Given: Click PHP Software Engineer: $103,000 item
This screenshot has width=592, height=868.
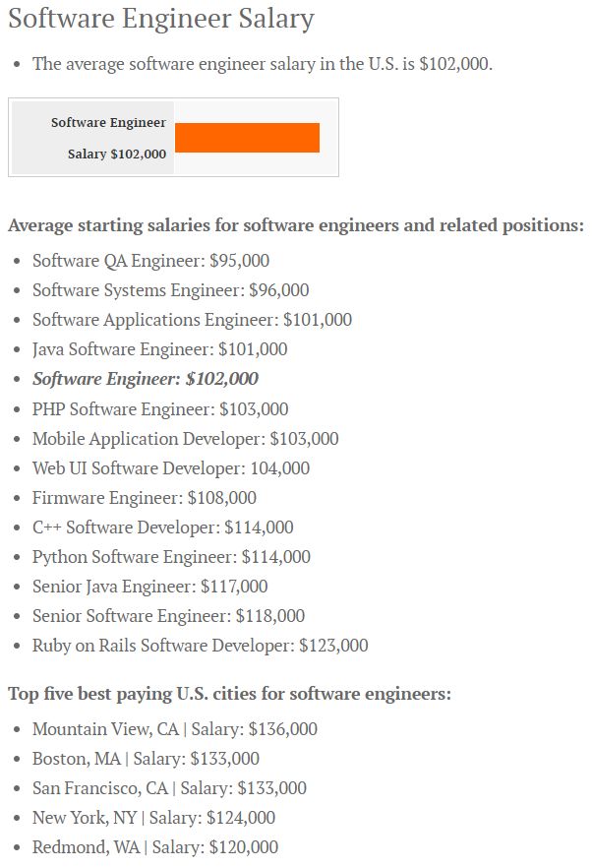Looking at the screenshot, I should click(160, 408).
